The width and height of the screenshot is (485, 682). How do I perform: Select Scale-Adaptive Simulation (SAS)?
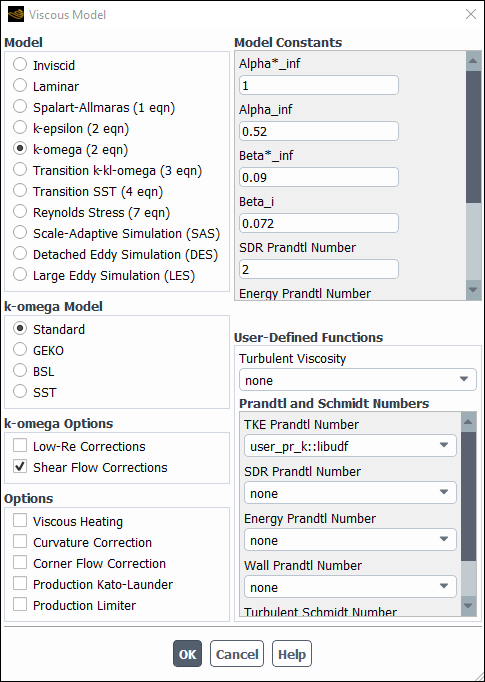pos(20,233)
